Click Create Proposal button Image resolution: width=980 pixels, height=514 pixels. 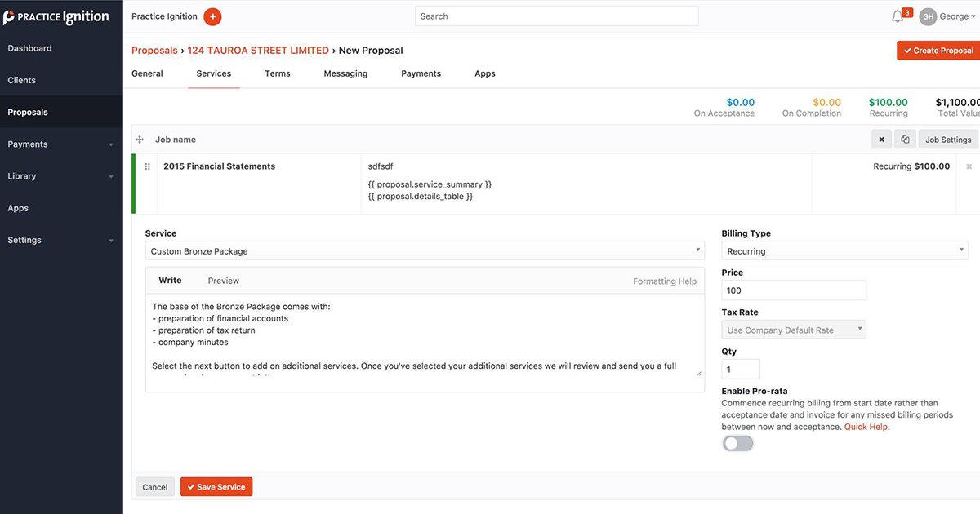tap(938, 51)
